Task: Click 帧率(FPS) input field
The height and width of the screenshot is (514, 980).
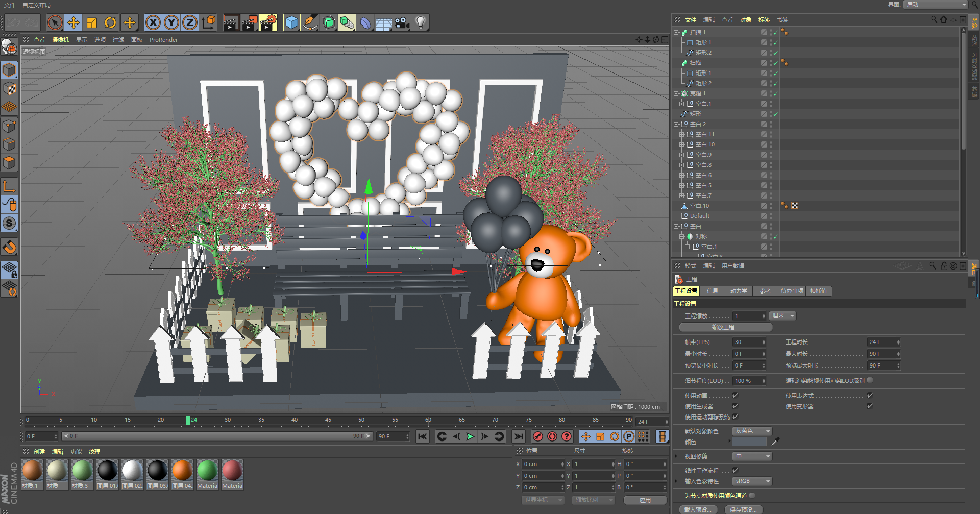Action: (749, 342)
